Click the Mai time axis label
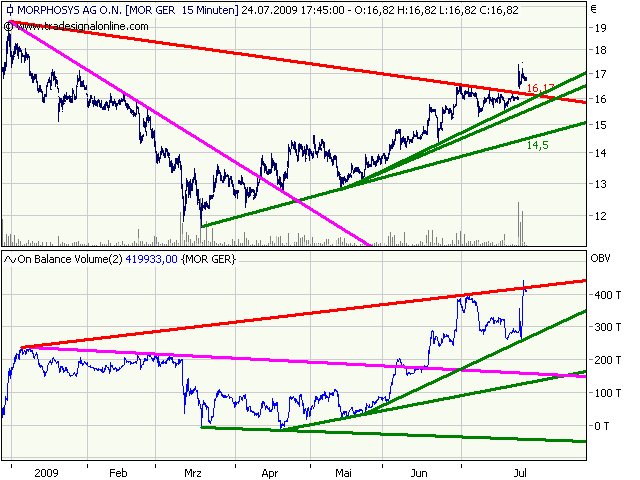Image resolution: width=640 pixels, height=480 pixels. coord(343,473)
